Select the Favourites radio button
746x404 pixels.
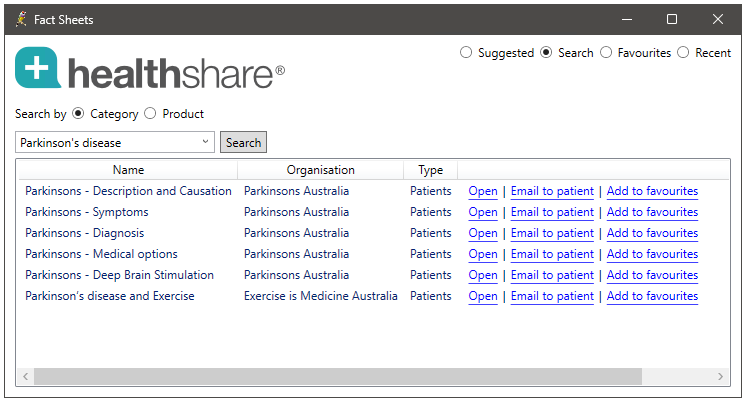point(606,52)
